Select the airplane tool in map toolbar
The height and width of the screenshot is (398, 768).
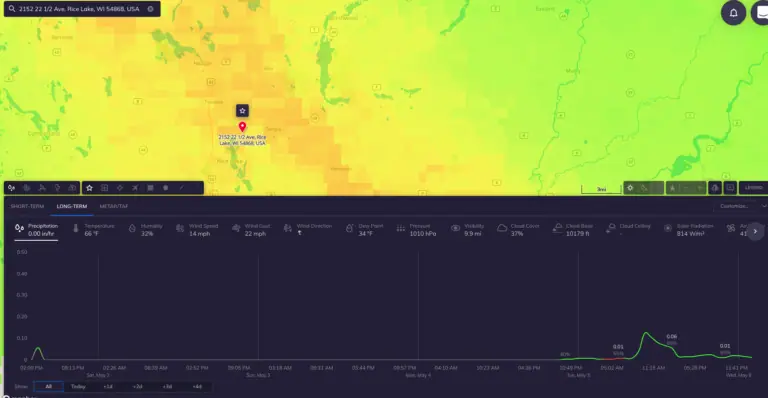(x=135, y=187)
